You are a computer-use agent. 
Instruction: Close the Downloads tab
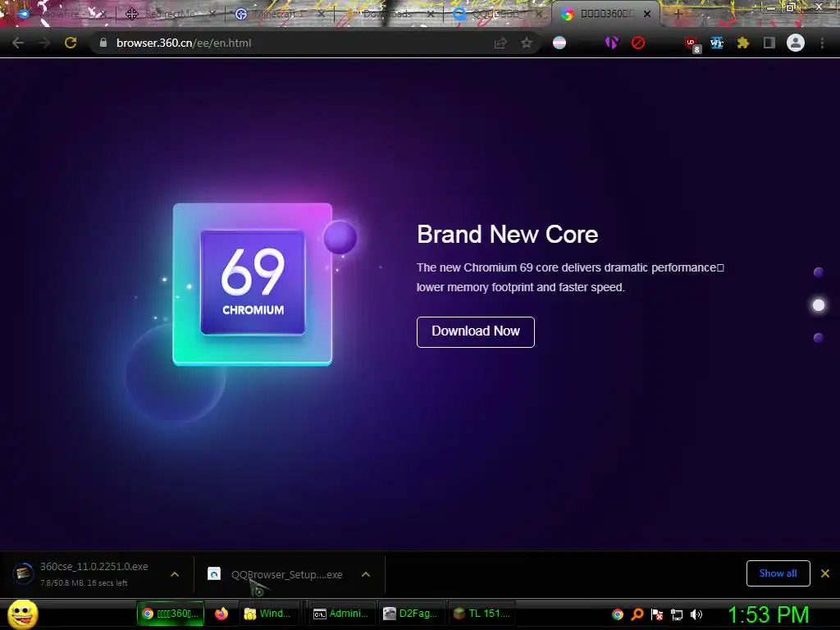[431, 14]
